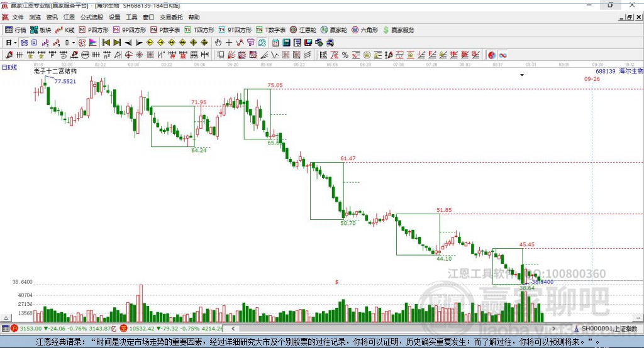Screen dimensions: 644x348
Task: Click SH000001 上证指数 status entry
Action: pos(606,329)
